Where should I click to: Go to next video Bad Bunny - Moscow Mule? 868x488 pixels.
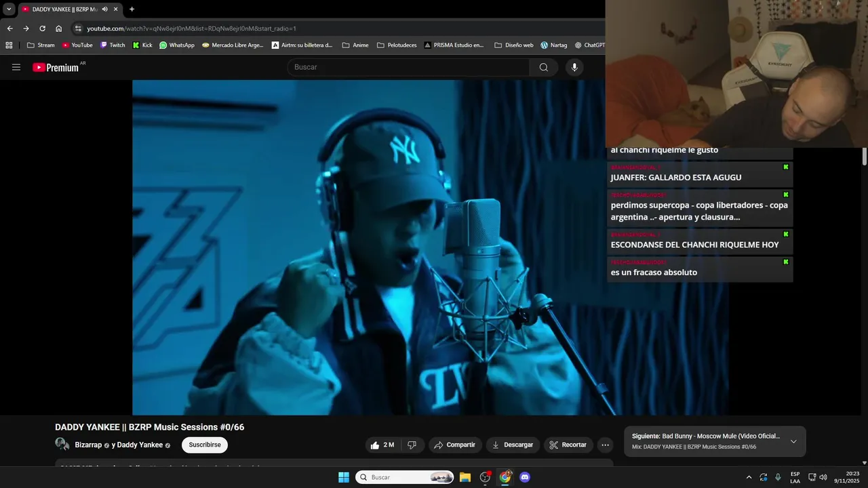706,436
